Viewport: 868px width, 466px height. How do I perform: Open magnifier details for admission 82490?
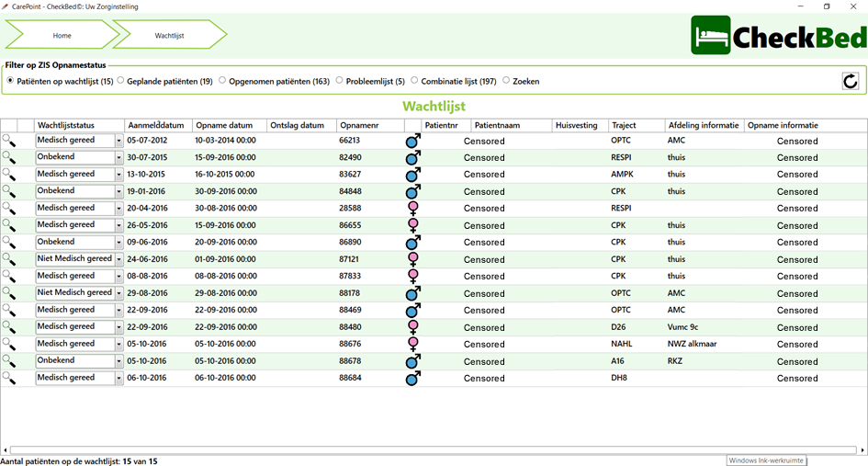click(9, 157)
